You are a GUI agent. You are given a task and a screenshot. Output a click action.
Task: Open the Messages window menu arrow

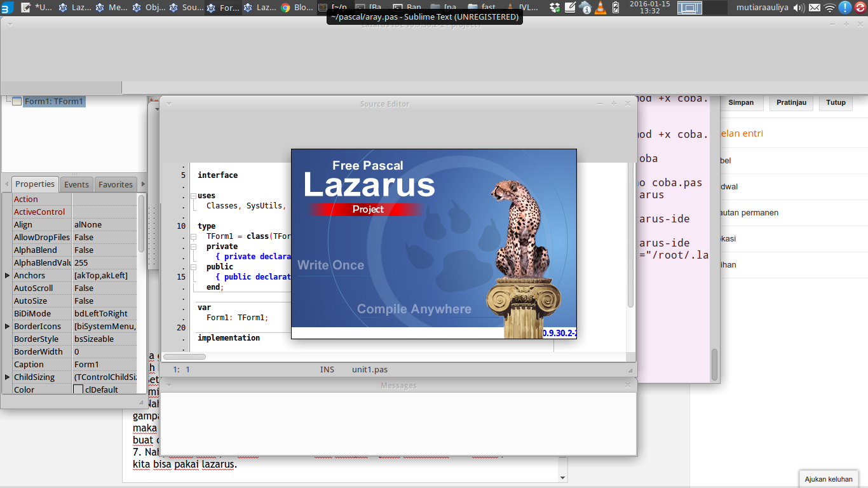tap(169, 385)
